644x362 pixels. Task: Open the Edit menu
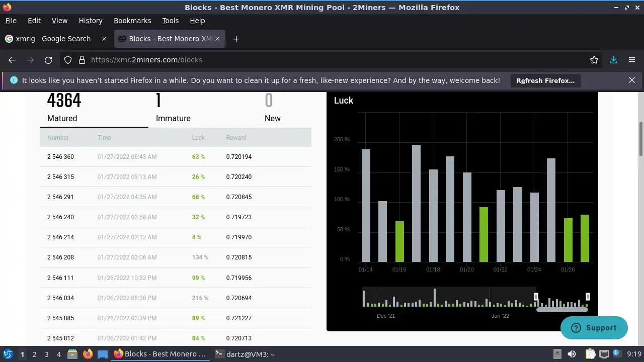point(34,21)
